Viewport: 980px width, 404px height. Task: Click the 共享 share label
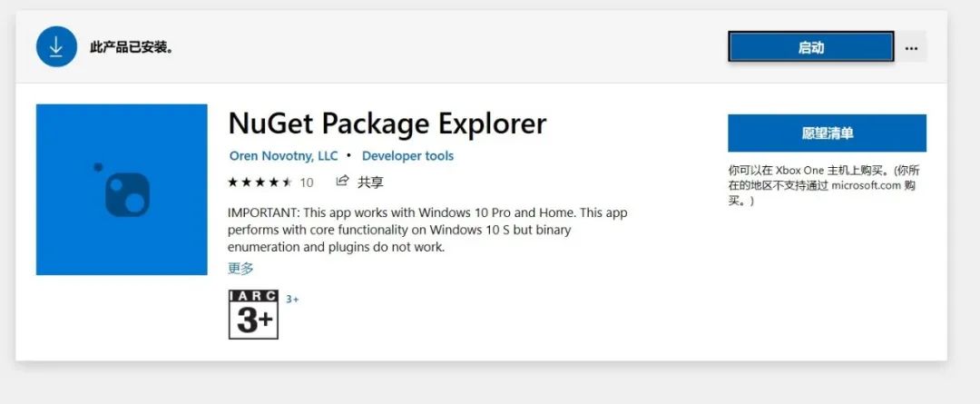pyautogui.click(x=370, y=182)
